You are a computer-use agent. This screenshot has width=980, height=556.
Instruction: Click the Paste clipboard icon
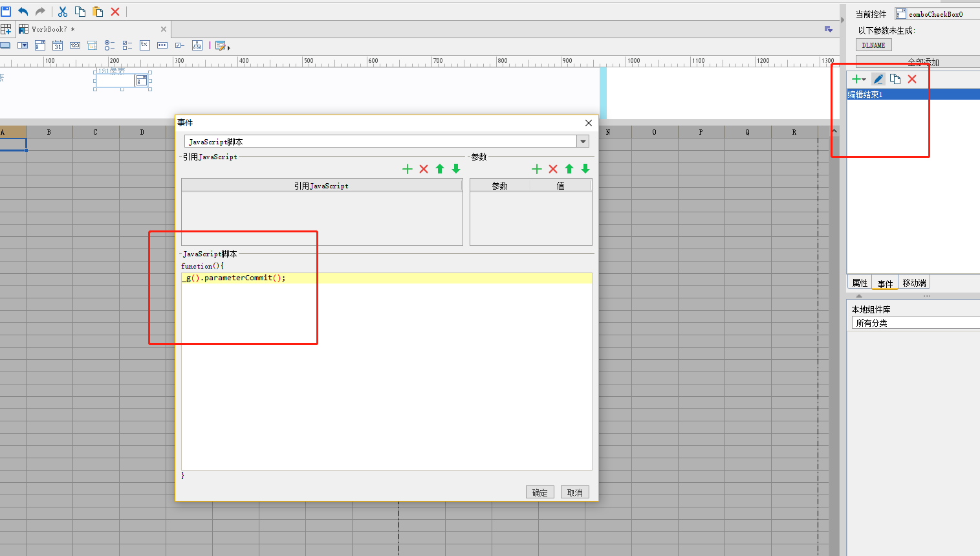click(x=98, y=11)
